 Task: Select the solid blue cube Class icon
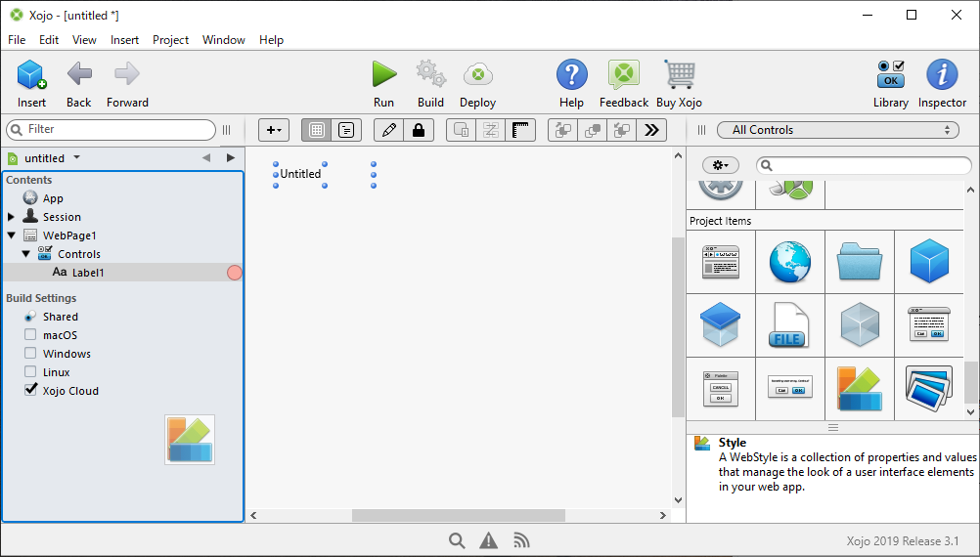[x=929, y=261]
